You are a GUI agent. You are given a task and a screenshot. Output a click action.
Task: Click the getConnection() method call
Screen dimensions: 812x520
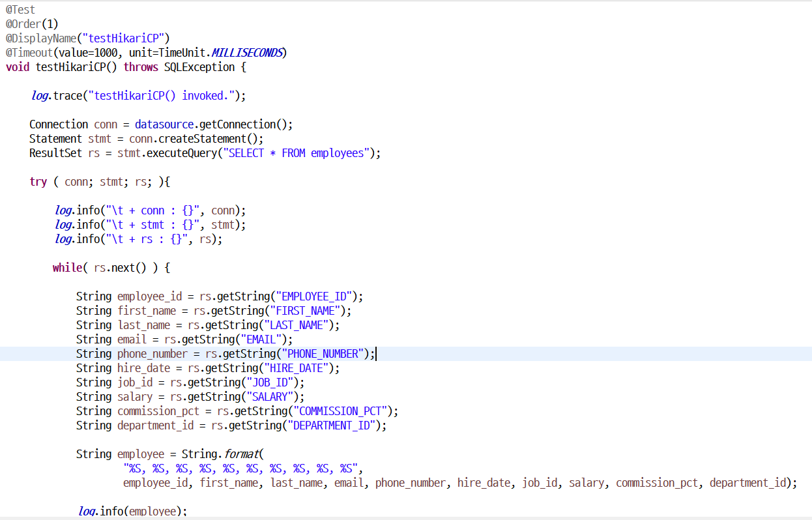pyautogui.click(x=243, y=124)
